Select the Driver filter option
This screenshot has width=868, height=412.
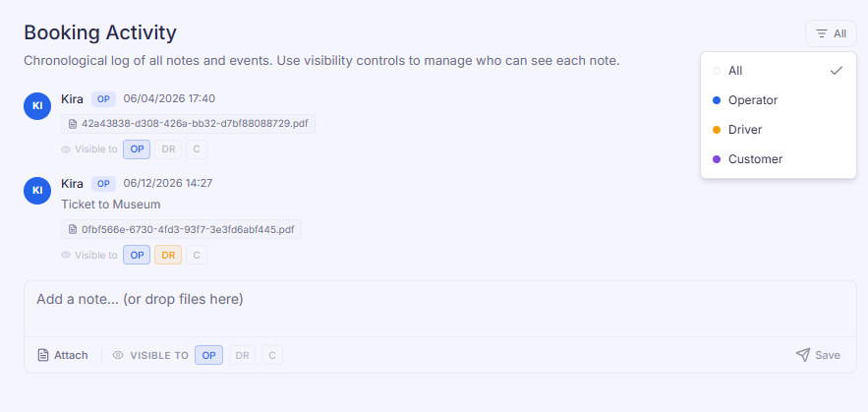[779, 130]
